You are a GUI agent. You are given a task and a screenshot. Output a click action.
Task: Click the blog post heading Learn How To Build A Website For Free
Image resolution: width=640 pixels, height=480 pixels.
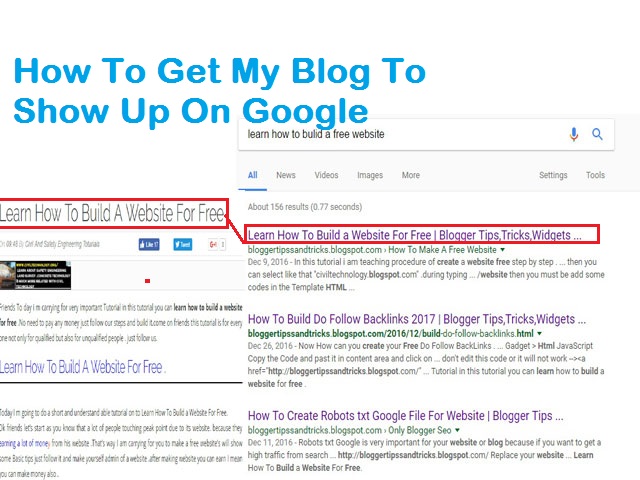[x=112, y=213]
